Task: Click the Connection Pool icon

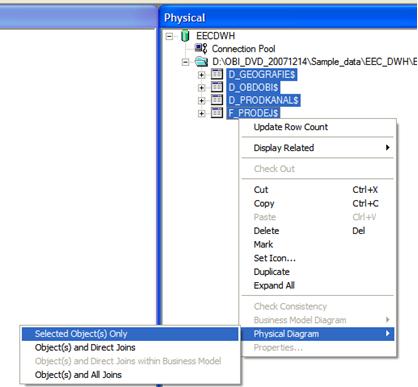Action: (x=201, y=49)
